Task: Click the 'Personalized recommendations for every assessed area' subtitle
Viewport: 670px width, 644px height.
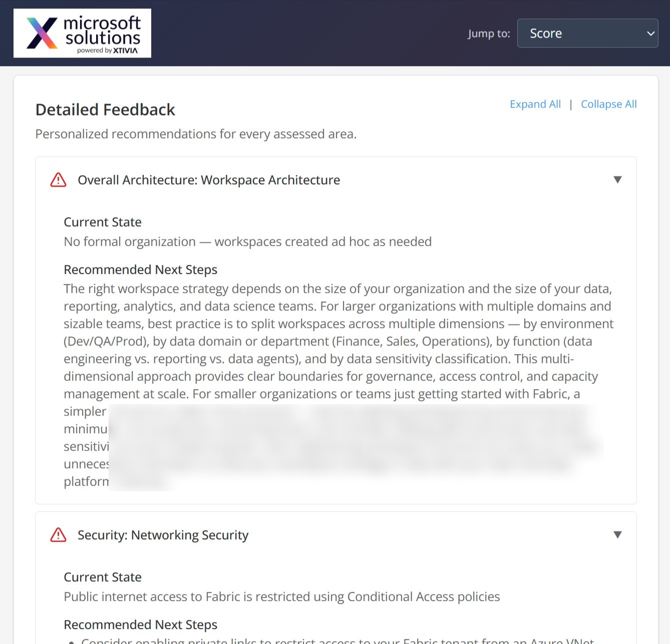Action: coord(196,134)
